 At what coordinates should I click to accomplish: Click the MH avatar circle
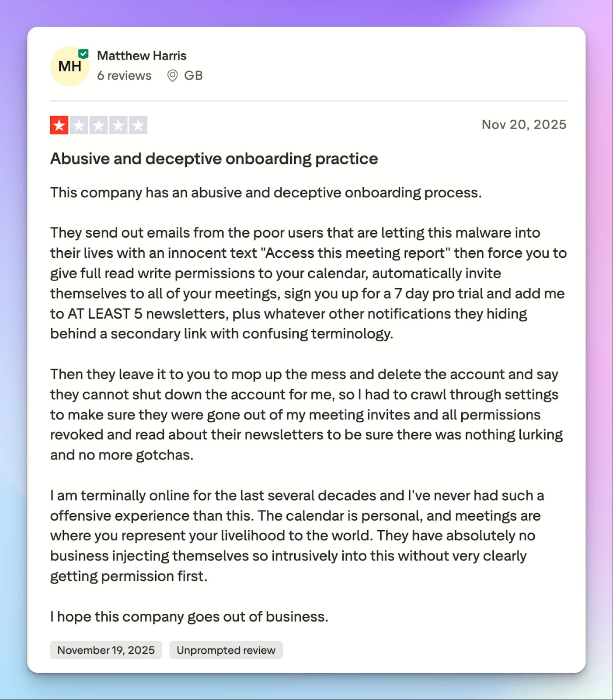pos(70,66)
